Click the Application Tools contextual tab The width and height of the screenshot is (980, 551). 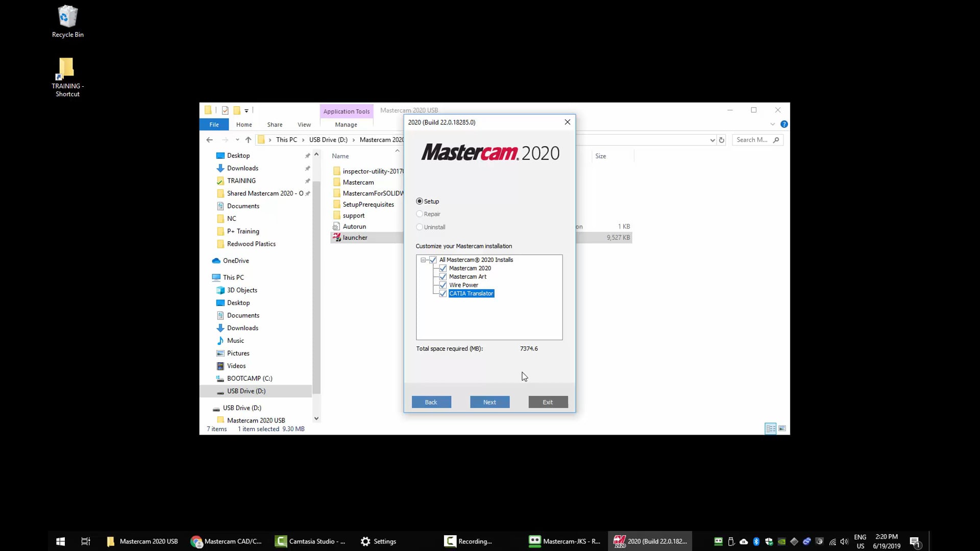(x=347, y=111)
